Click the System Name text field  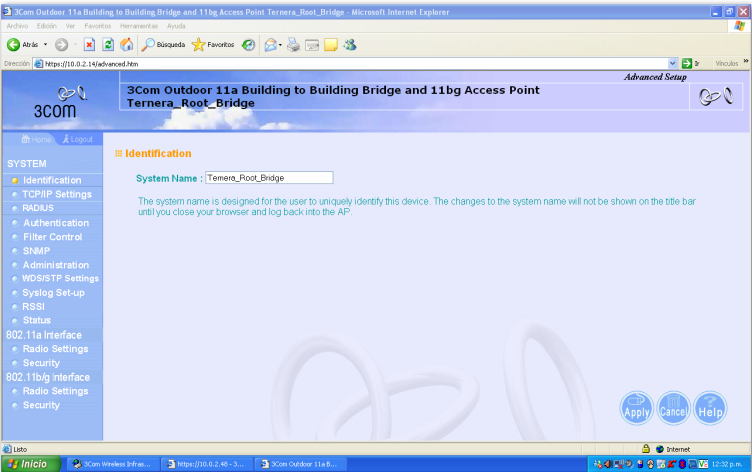[268, 177]
